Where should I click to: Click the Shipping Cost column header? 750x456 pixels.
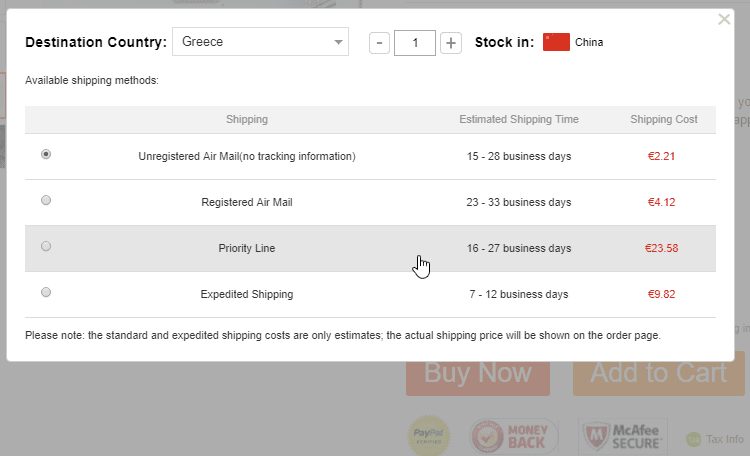(663, 120)
